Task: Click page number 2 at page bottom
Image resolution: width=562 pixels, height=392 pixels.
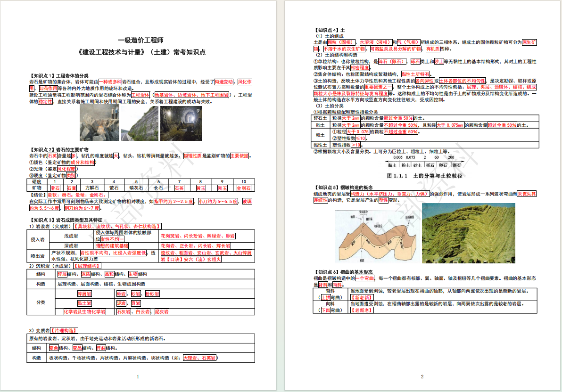Action: [x=422, y=376]
